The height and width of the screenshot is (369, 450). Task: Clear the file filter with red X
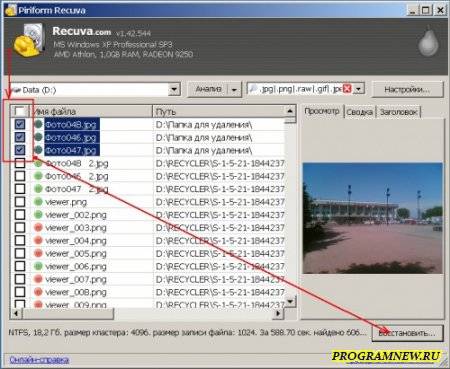point(347,89)
